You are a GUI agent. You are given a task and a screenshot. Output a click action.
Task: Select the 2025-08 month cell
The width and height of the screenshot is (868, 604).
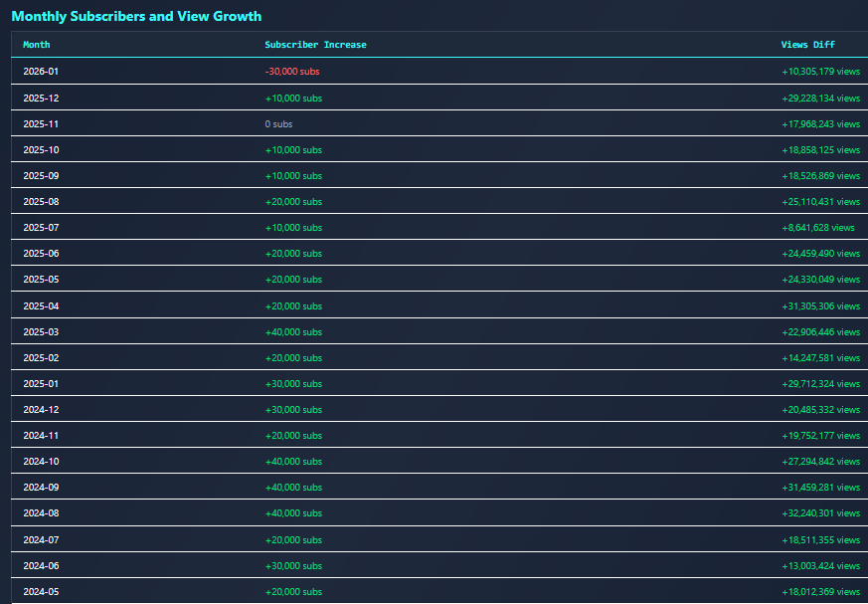41,202
